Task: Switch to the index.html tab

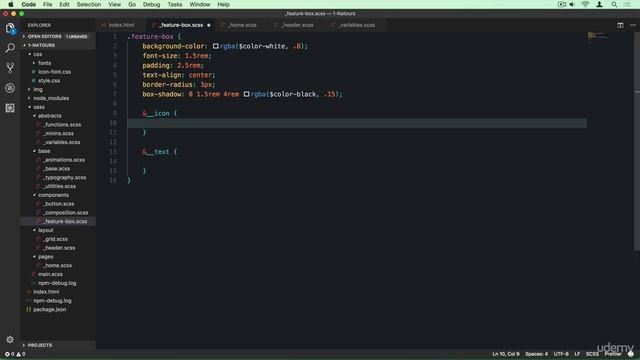Action: point(121,25)
